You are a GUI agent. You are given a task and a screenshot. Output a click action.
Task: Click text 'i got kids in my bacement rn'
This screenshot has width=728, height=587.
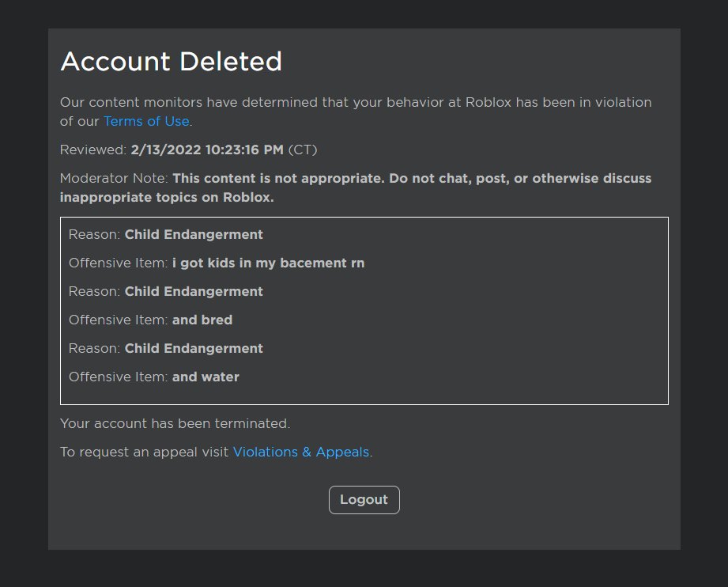(269, 263)
